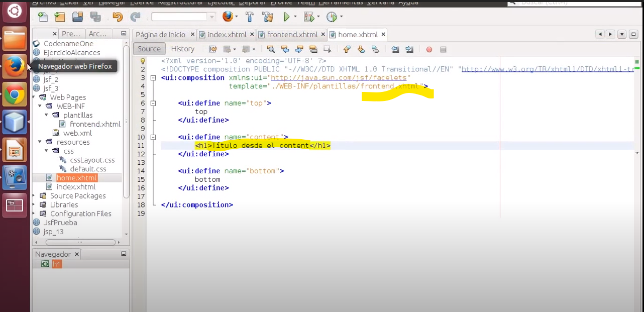
Task: Switch to the index.xhtml editor tab
Action: [228, 35]
